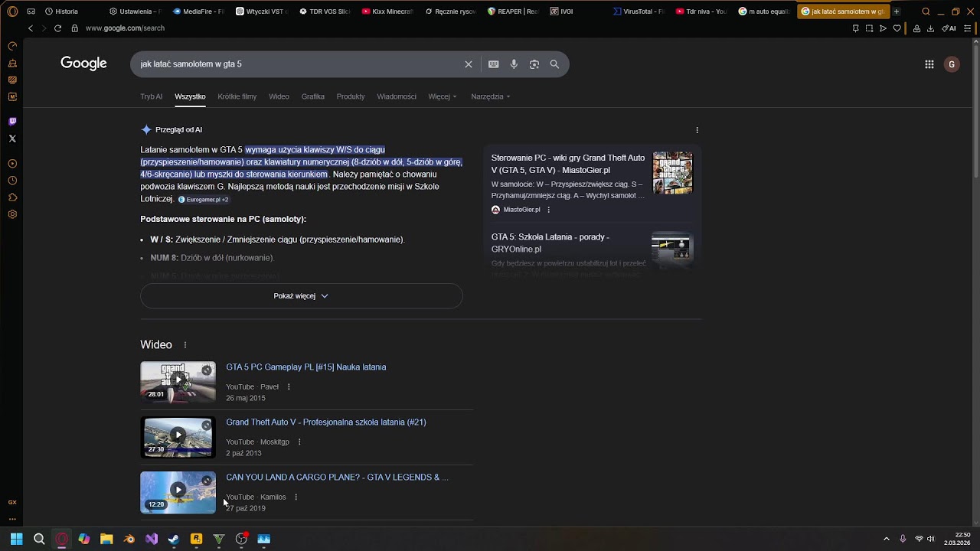
Task: Open options for Paveł video result
Action: point(289,387)
